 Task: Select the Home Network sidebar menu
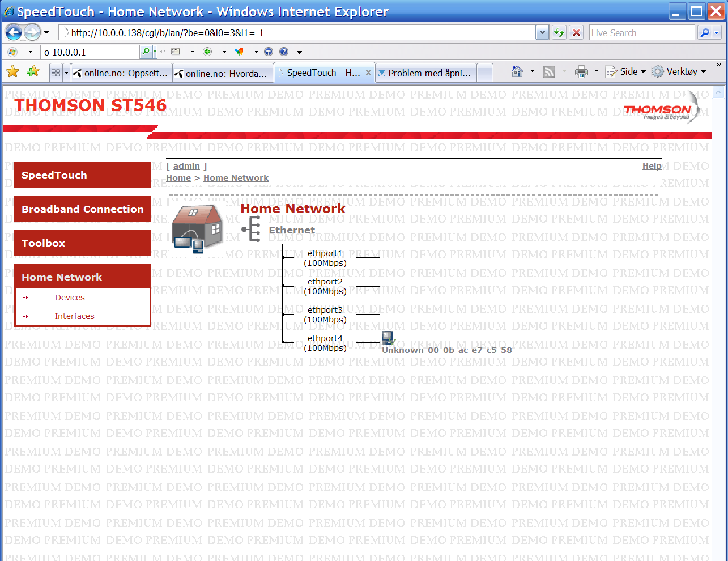pyautogui.click(x=83, y=277)
